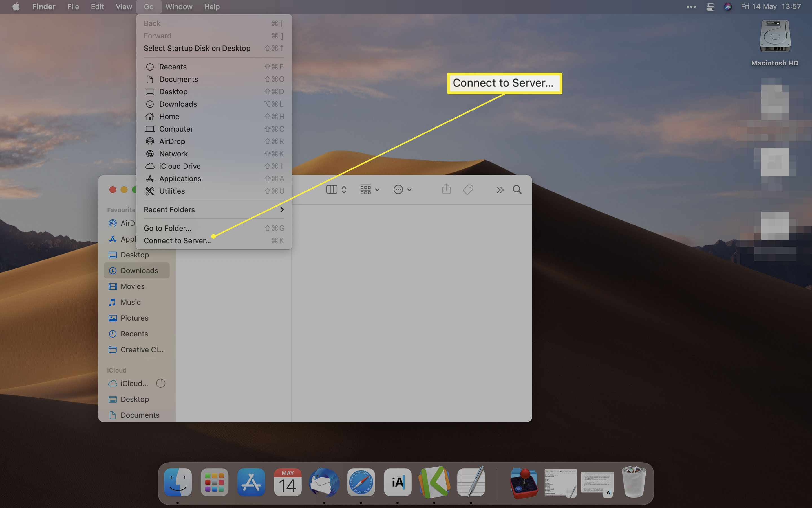Close the Finder window red button

click(x=113, y=189)
